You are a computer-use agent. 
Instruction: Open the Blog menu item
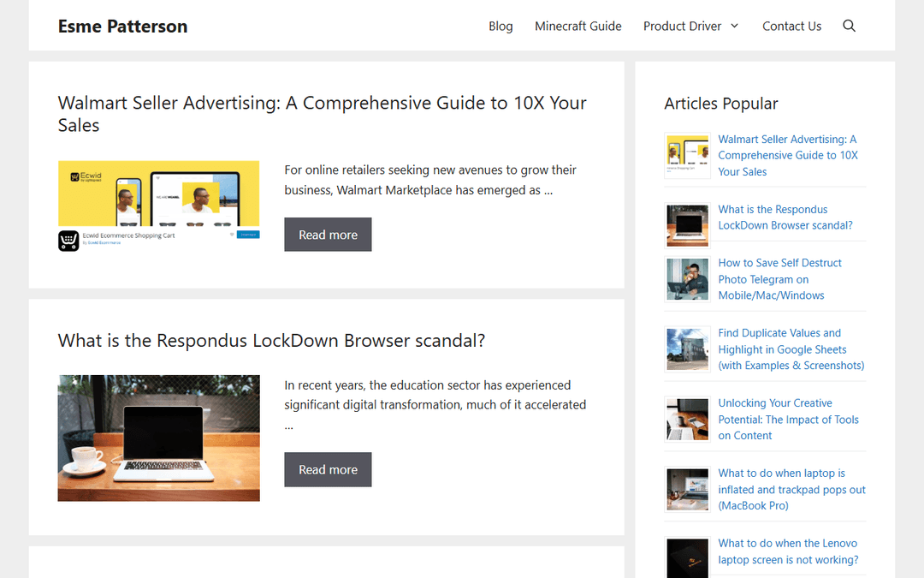coord(500,26)
